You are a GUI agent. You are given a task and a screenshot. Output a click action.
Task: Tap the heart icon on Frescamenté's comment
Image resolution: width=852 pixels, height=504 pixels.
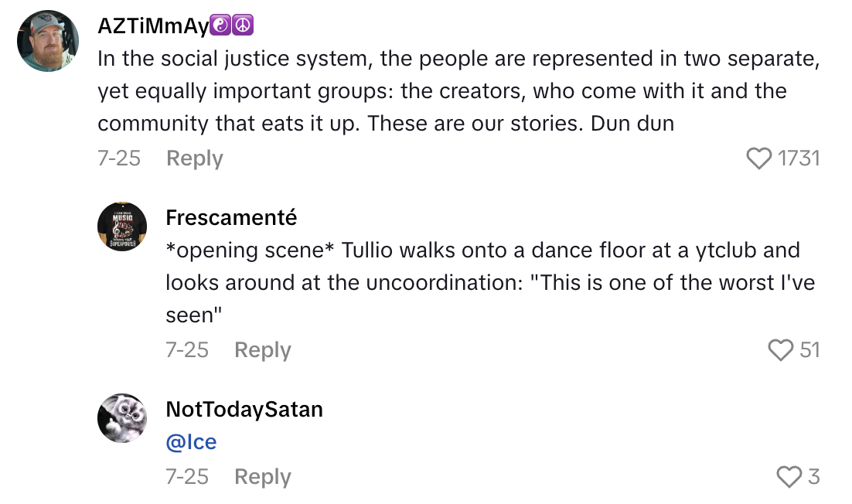pos(782,349)
